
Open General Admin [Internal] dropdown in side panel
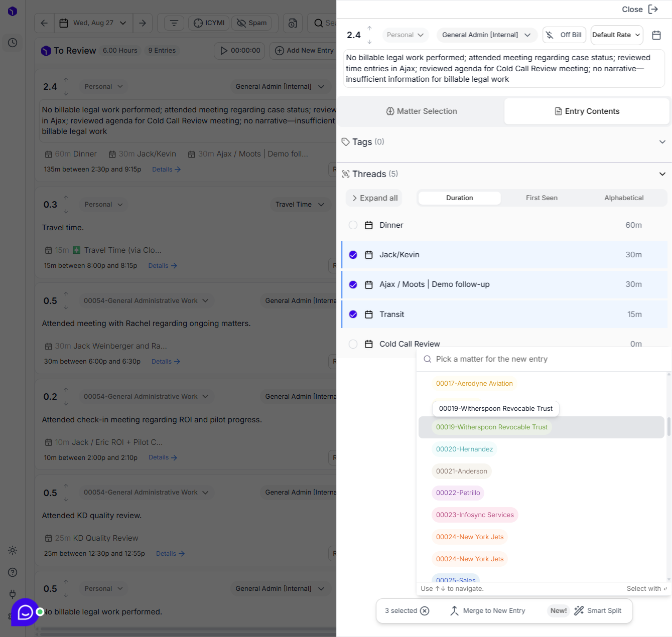click(486, 35)
